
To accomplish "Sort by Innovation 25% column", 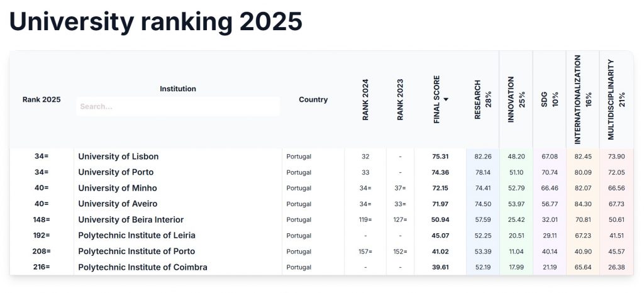I will tap(516, 99).
